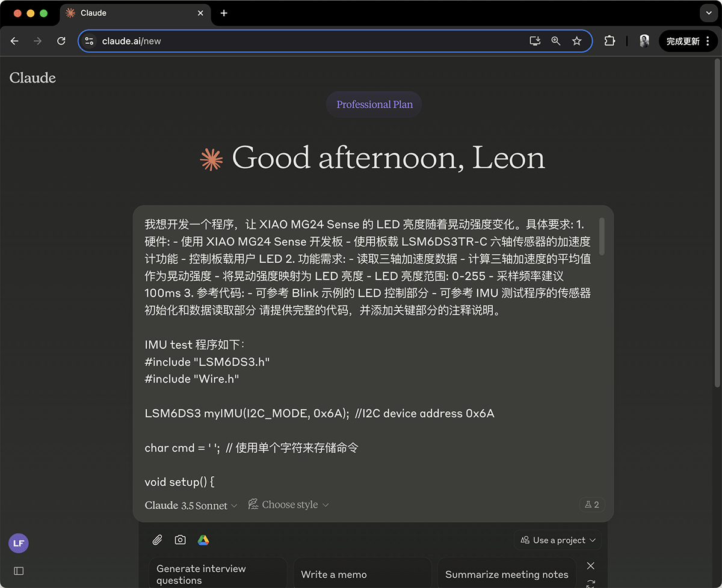Open site information icon in address bar
This screenshot has width=722, height=588.
(x=90, y=41)
